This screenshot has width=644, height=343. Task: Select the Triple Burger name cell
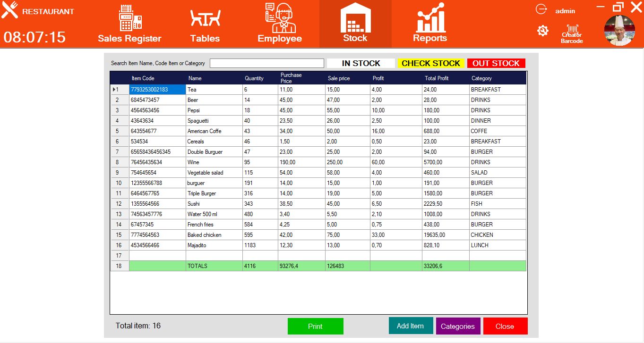point(215,193)
